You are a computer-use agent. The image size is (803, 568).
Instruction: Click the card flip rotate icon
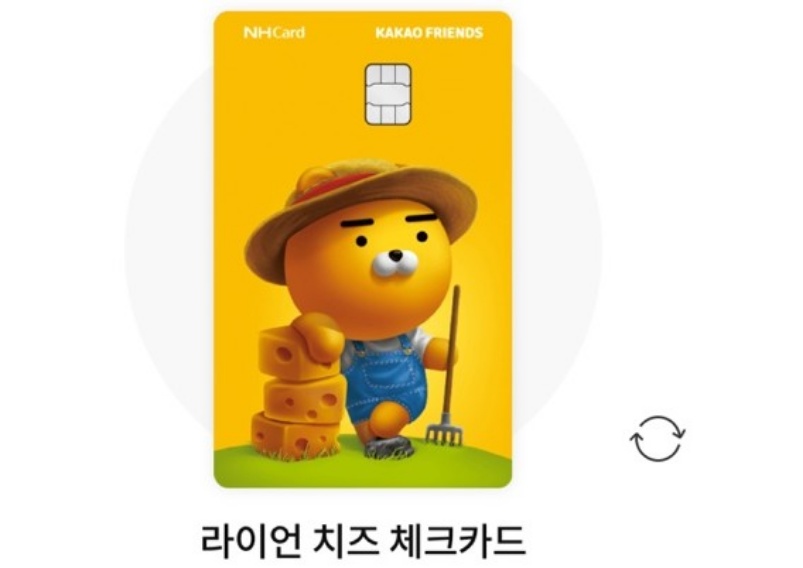pos(658,438)
